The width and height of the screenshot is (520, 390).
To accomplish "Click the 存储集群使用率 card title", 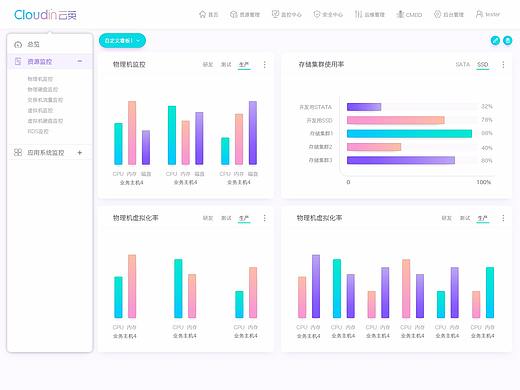I will tap(321, 64).
